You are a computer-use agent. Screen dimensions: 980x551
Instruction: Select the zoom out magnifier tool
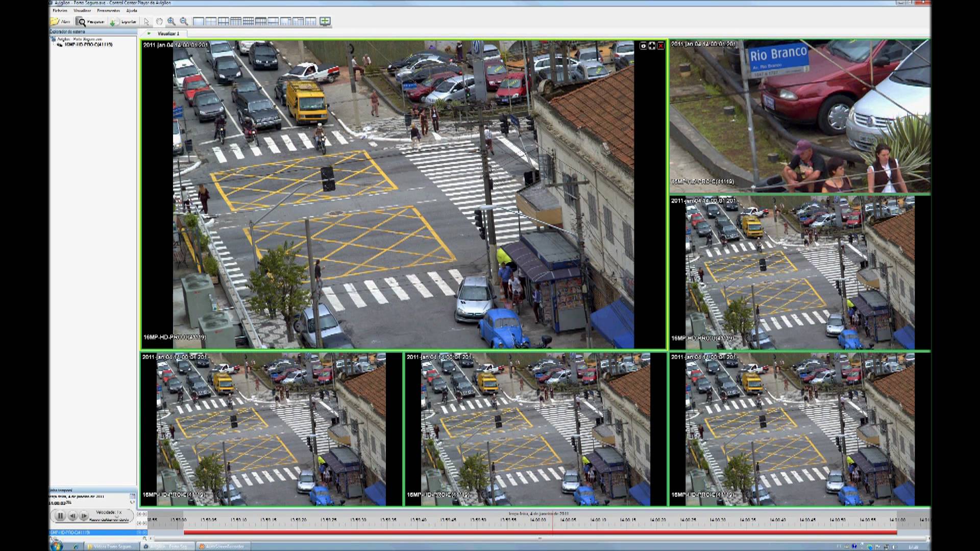[x=184, y=21]
